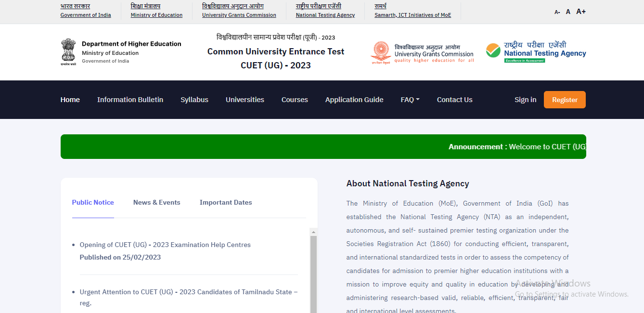Image resolution: width=644 pixels, height=313 pixels.
Task: Click the Common University Entrance Test title
Action: point(276,52)
